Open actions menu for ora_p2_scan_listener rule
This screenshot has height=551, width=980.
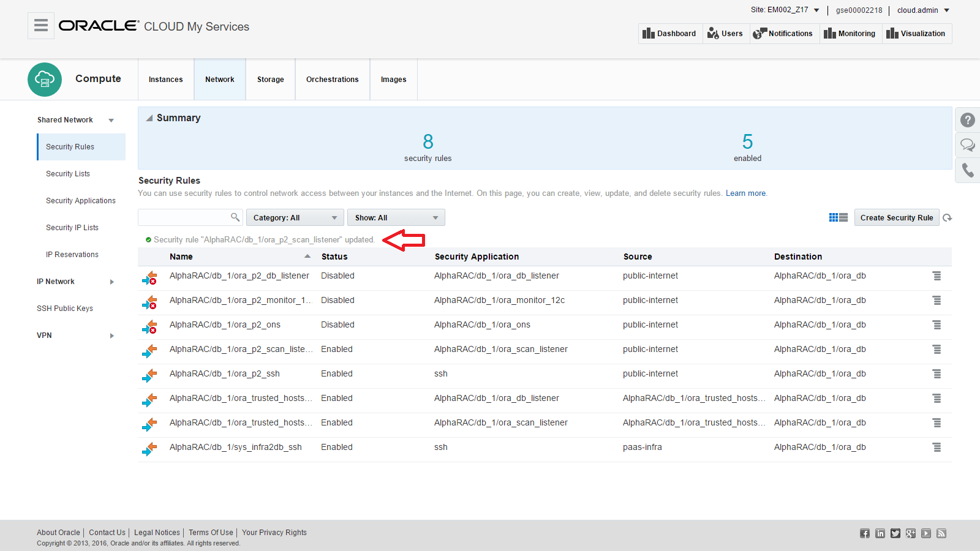coord(937,350)
